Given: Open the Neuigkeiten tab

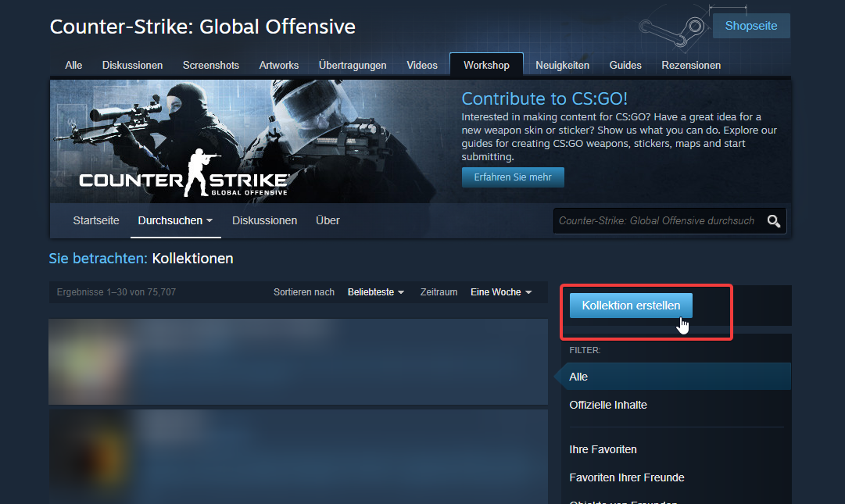Looking at the screenshot, I should (x=562, y=65).
